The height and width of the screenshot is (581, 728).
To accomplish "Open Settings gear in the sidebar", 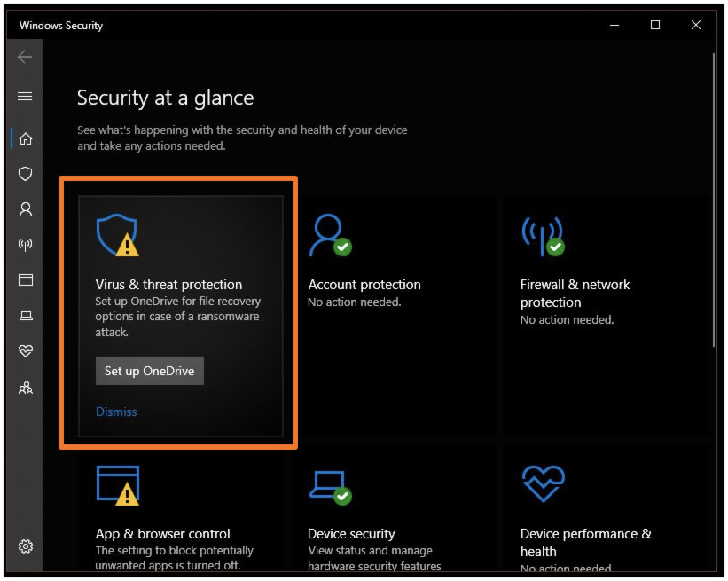I will pyautogui.click(x=26, y=546).
